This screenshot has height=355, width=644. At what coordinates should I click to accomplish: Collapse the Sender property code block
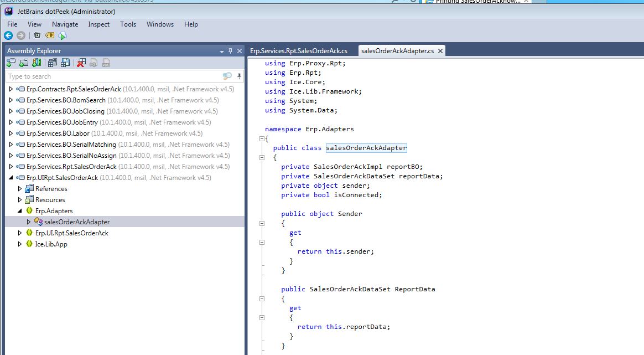click(x=262, y=223)
